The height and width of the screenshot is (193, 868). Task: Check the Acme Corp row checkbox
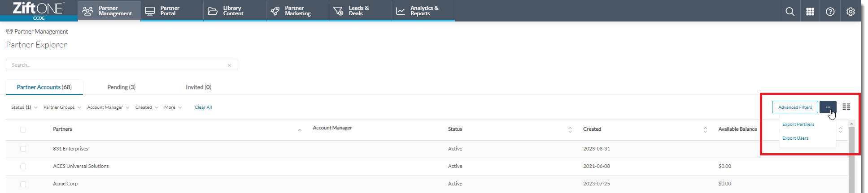tap(23, 184)
